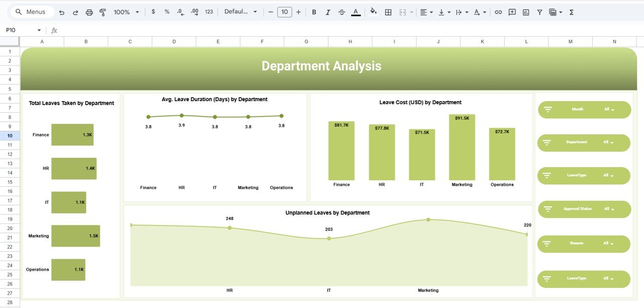Open the fill color picker
Image resolution: width=644 pixels, height=308 pixels.
pos(373,12)
